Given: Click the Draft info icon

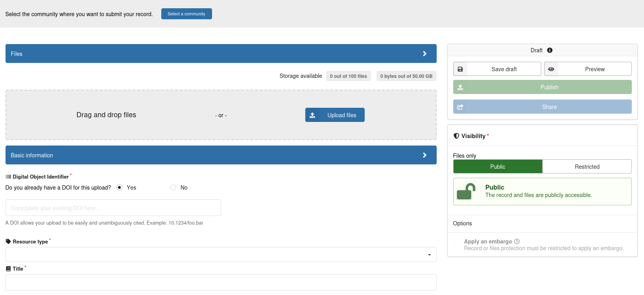Looking at the screenshot, I should pyautogui.click(x=550, y=50).
